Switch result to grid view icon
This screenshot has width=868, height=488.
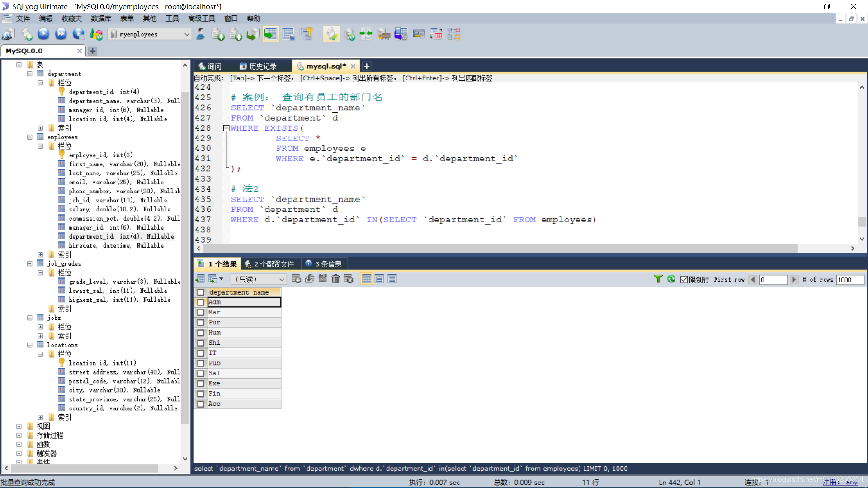click(x=367, y=279)
